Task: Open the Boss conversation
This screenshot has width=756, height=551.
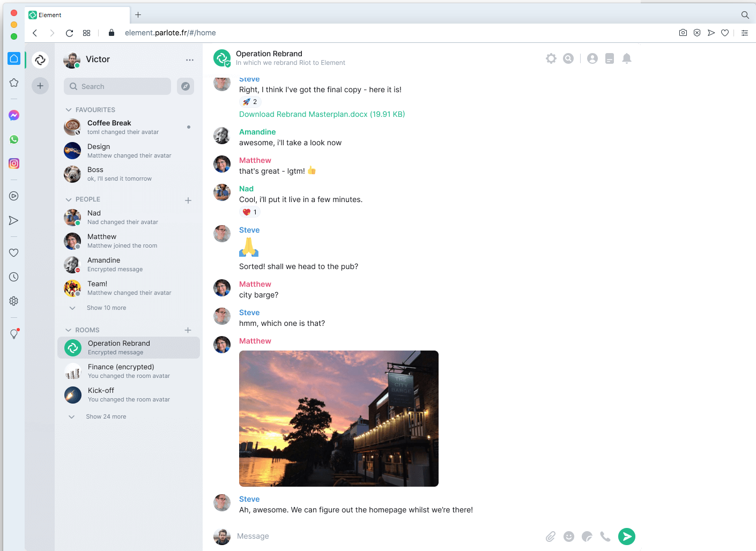Action: [129, 174]
